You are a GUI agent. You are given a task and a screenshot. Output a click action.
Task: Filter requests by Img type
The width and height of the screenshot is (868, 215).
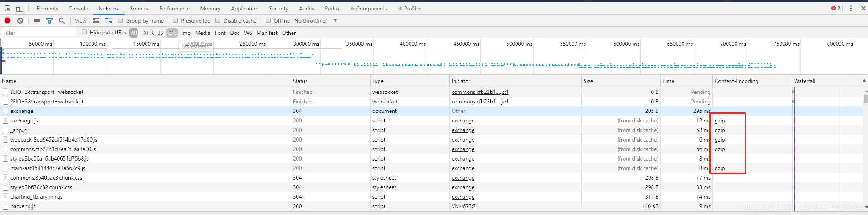point(186,33)
